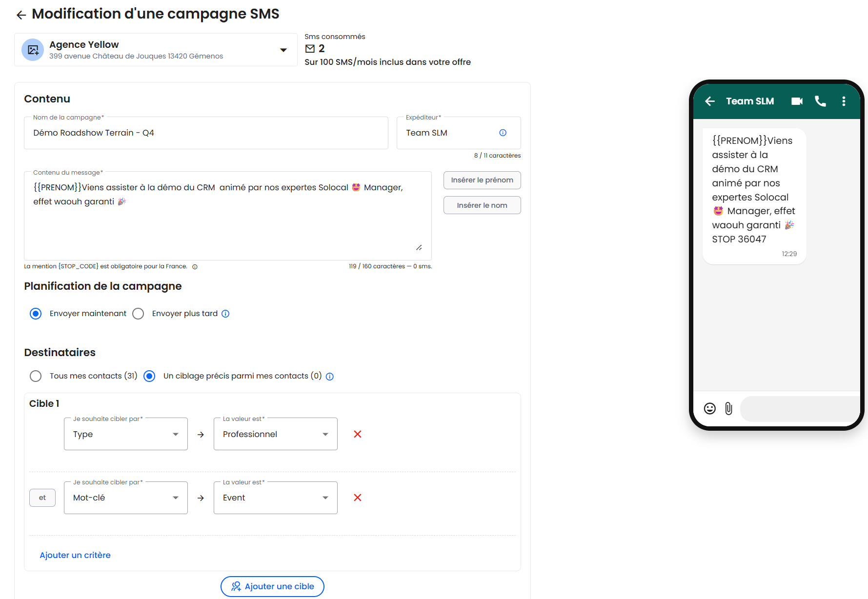Select the Envoyer maintenant radio option
Screen dimensions: 868x599
click(x=36, y=314)
